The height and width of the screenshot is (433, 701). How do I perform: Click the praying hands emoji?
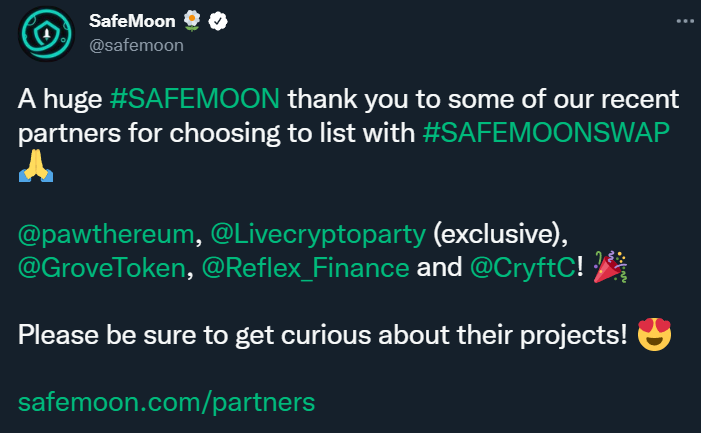pyautogui.click(x=36, y=165)
